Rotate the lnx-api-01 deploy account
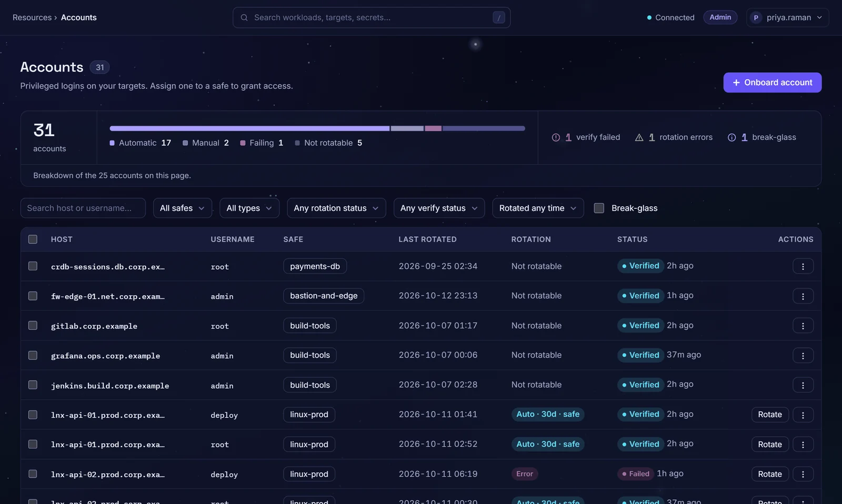This screenshot has height=504, width=842. tap(770, 415)
